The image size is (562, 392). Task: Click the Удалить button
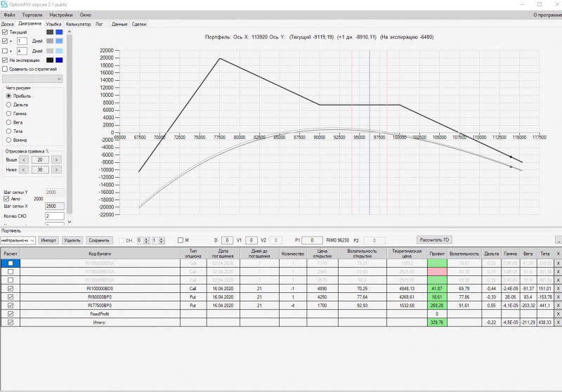[72, 240]
